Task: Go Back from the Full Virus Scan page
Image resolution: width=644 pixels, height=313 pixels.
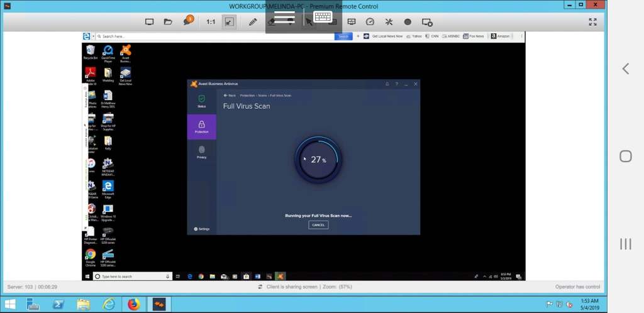Action: click(230, 95)
